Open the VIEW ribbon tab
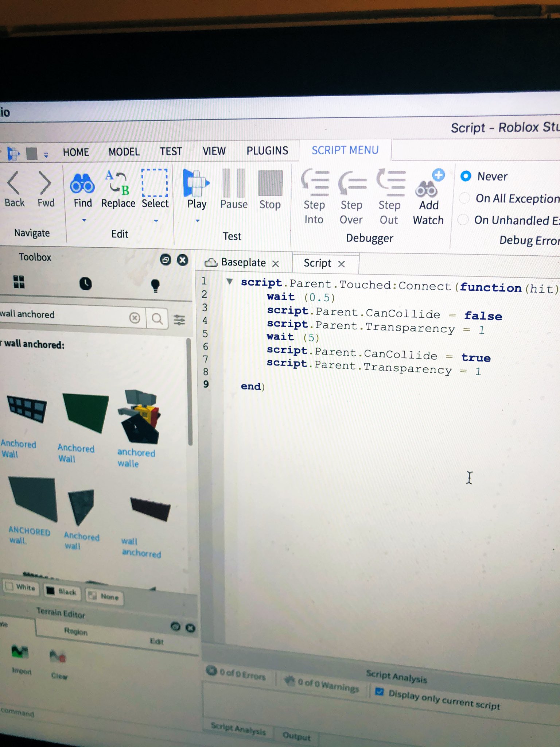The height and width of the screenshot is (747, 560). (214, 151)
